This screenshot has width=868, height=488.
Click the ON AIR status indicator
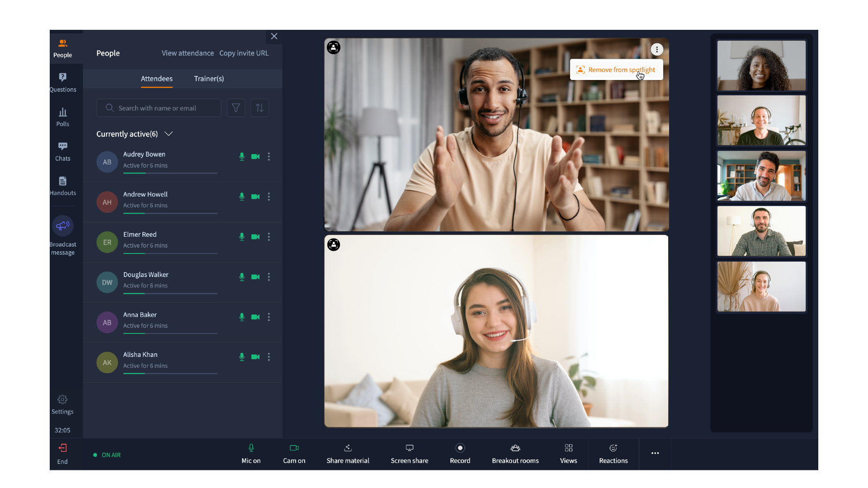coord(107,455)
